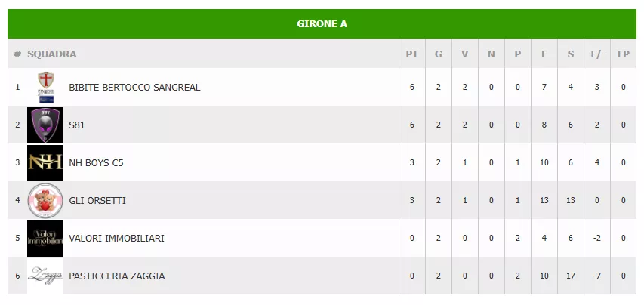Viewport: 644px width, 305px height.
Task: Click the Valori Immobiliari team logo
Action: (45, 238)
